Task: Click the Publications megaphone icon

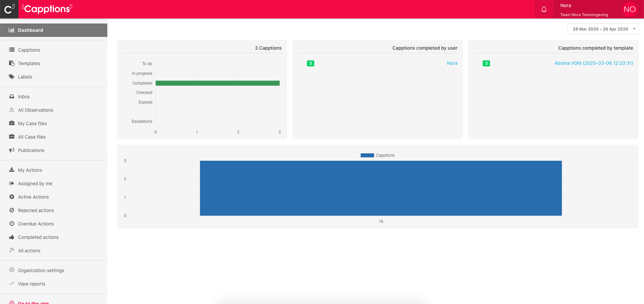Action: (12, 150)
